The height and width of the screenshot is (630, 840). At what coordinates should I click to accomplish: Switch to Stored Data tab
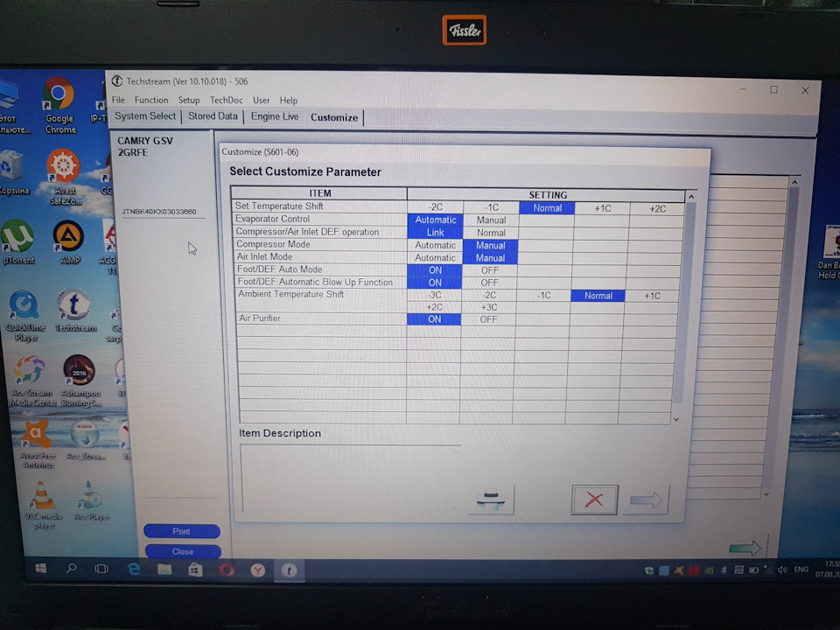click(213, 116)
